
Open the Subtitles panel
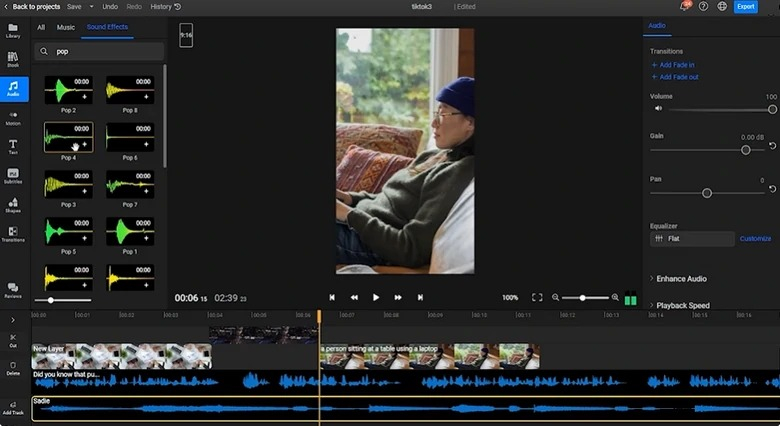[13, 176]
